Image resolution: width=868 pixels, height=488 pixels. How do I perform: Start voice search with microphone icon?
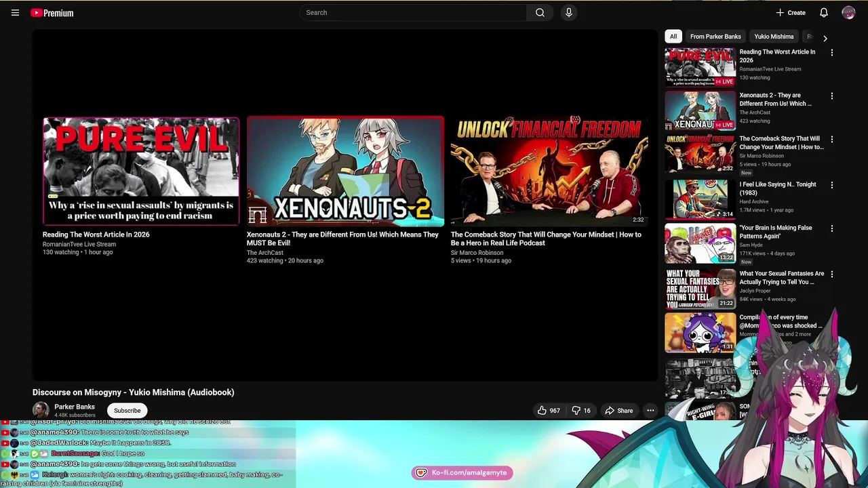pyautogui.click(x=568, y=12)
